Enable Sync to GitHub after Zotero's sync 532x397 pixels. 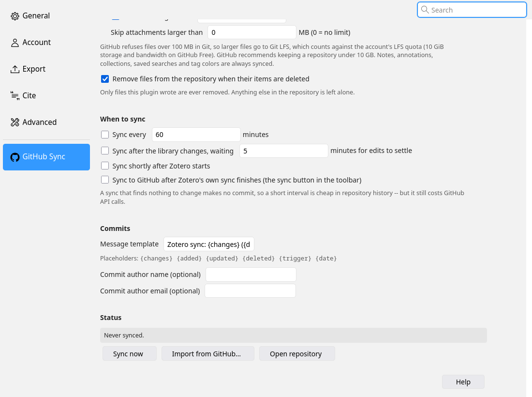[105, 180]
